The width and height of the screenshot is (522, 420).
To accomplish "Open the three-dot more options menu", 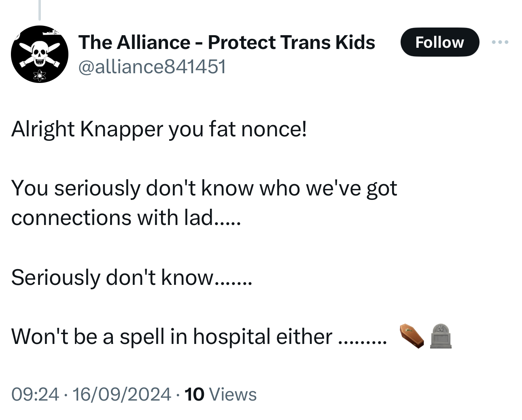I will pos(500,42).
